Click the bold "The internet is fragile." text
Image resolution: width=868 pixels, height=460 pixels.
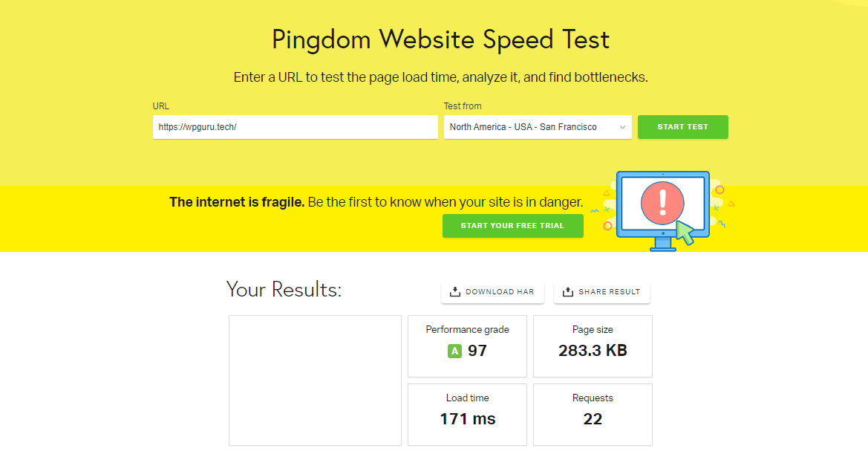pos(237,202)
